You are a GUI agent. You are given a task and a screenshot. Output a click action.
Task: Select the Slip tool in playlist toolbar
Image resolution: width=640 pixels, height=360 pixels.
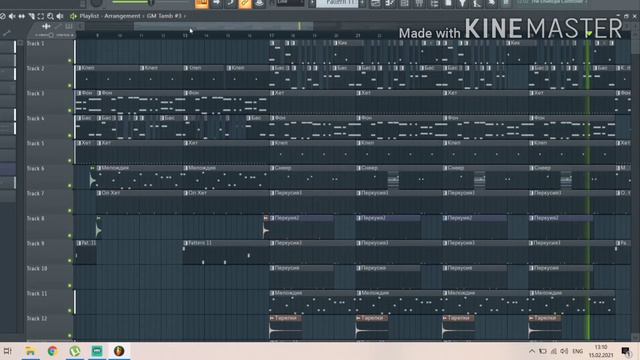coord(21,16)
